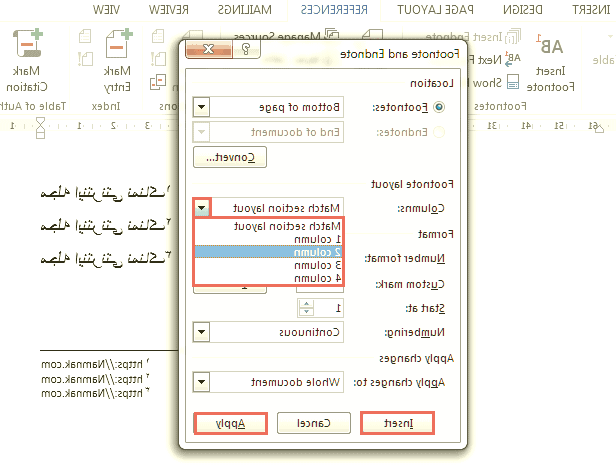The height and width of the screenshot is (473, 616).
Task: Close the Footnote and Endnote dialog
Action: (209, 49)
